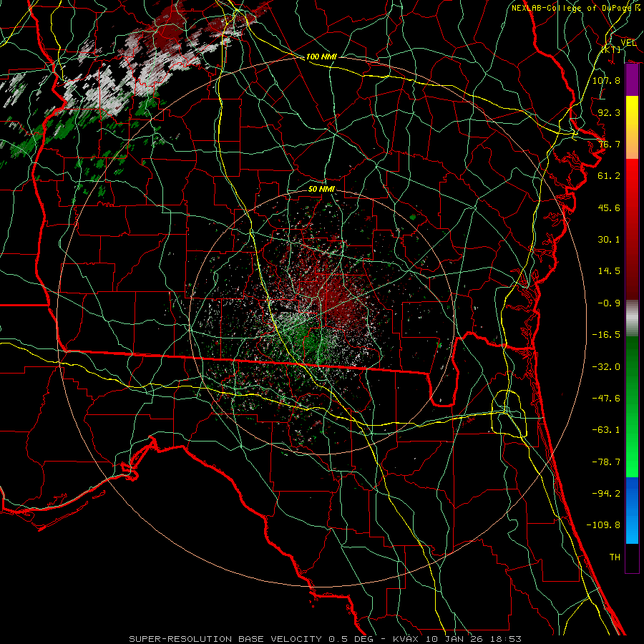Select the -0.9 velocity scale value
The width and height of the screenshot is (644, 644).
coord(609,303)
